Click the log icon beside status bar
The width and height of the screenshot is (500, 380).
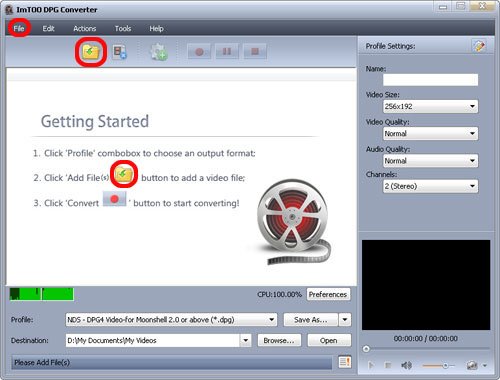tap(345, 362)
